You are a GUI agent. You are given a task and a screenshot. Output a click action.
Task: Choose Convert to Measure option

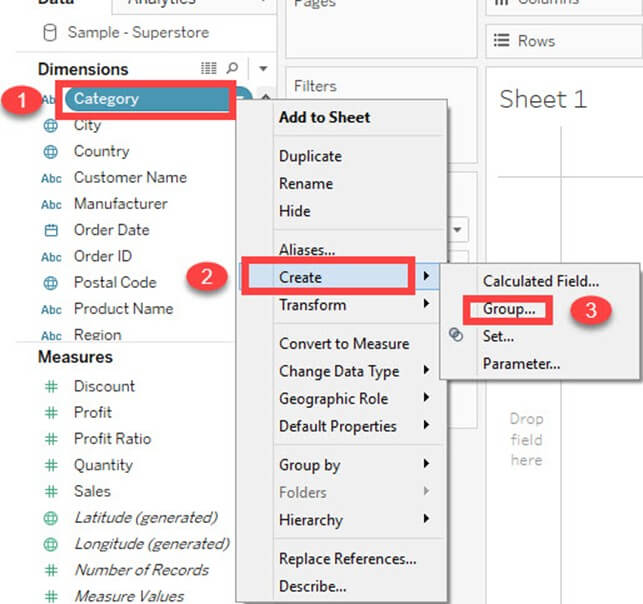343,344
